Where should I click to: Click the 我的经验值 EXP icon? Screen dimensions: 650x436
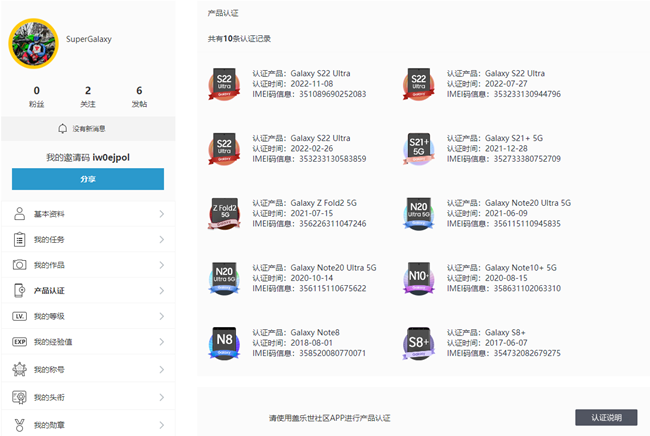19,342
